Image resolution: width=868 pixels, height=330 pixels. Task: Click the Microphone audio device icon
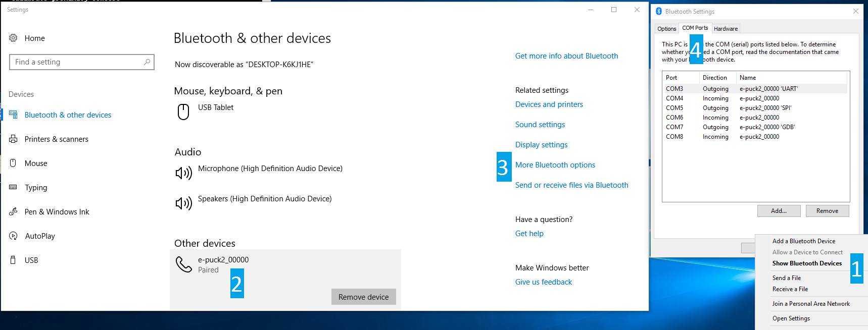[183, 173]
